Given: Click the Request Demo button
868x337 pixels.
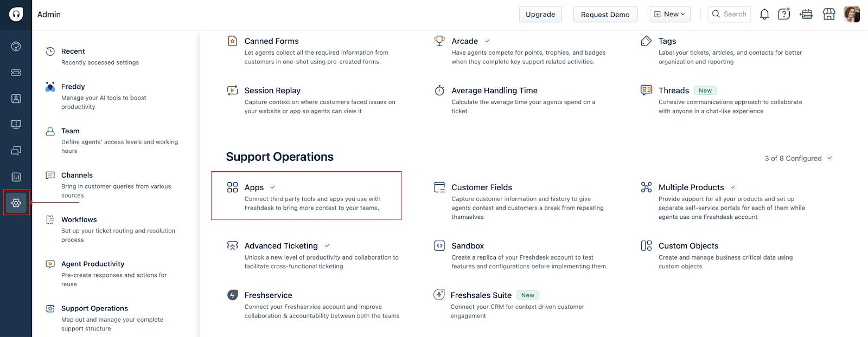Looking at the screenshot, I should [x=605, y=14].
